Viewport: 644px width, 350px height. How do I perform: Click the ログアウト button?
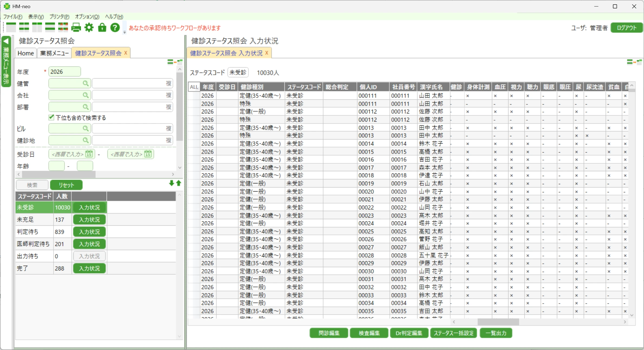pos(626,28)
